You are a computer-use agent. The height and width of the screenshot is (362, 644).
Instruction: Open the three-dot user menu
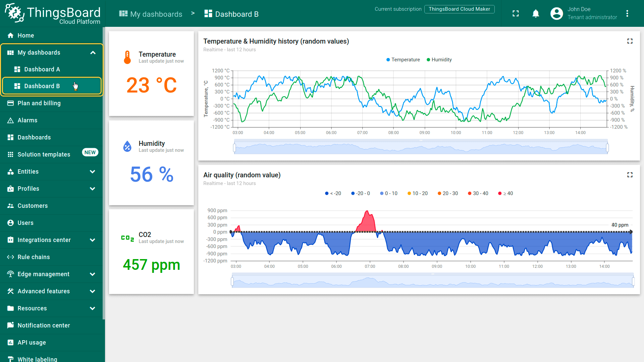pyautogui.click(x=627, y=13)
